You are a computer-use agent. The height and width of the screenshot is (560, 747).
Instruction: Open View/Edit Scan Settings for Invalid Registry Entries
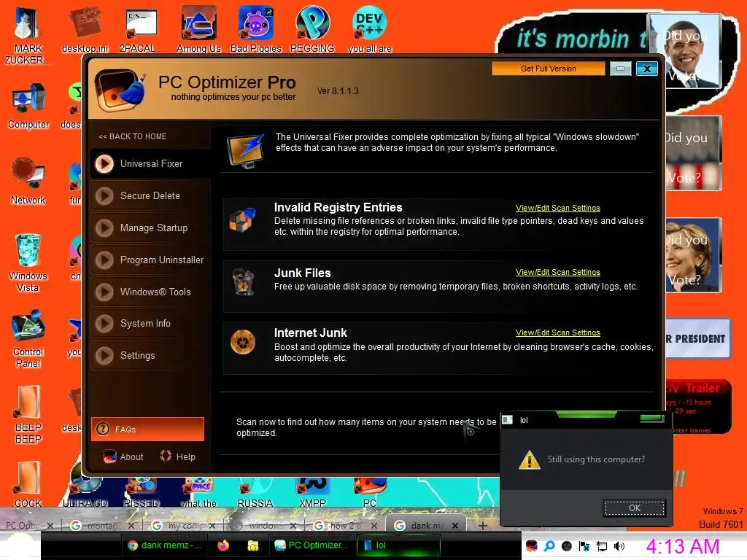(x=558, y=208)
